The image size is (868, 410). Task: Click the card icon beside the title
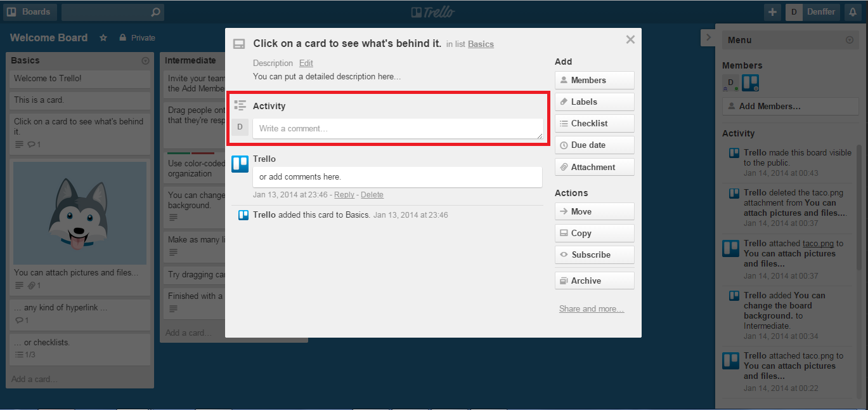click(x=239, y=44)
